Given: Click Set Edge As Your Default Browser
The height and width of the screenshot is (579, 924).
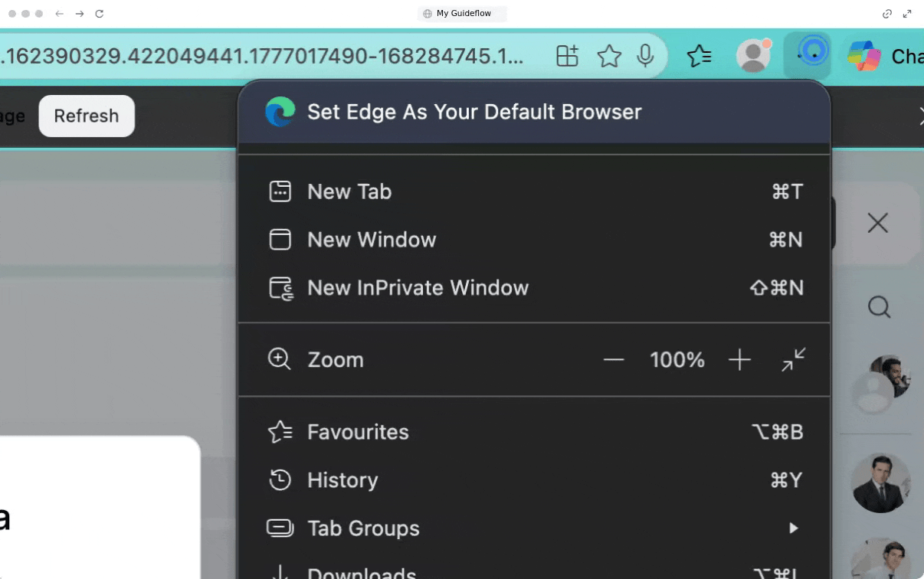Looking at the screenshot, I should (x=474, y=112).
